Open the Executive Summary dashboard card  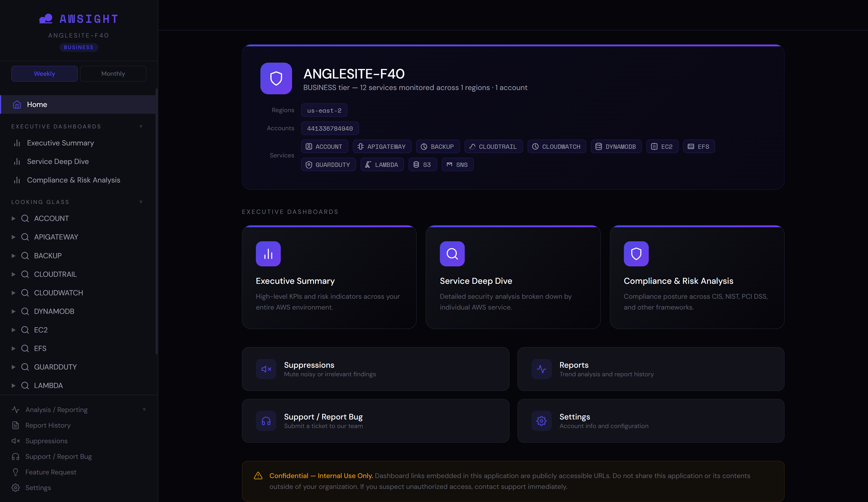tap(329, 277)
